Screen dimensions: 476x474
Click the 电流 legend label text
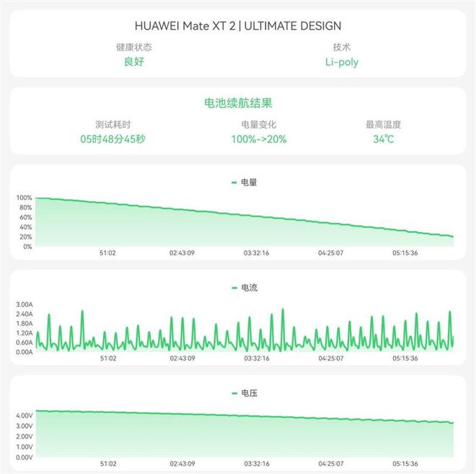coord(249,288)
